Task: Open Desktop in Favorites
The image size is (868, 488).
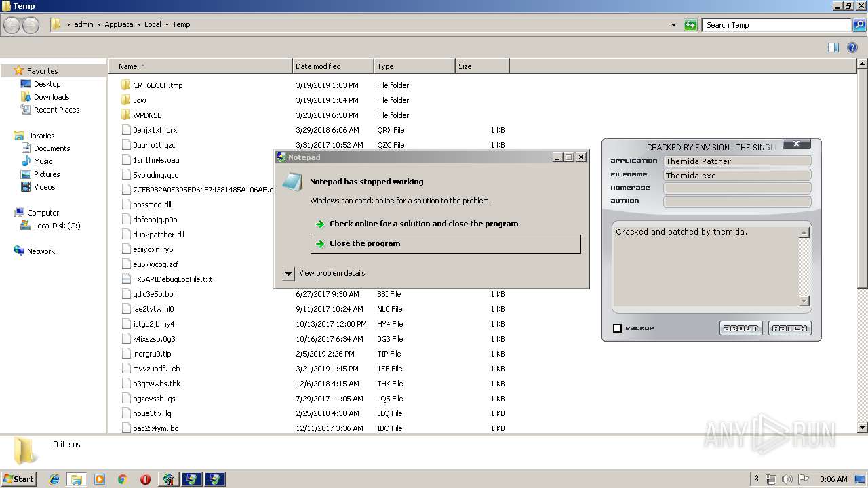Action: coord(47,84)
